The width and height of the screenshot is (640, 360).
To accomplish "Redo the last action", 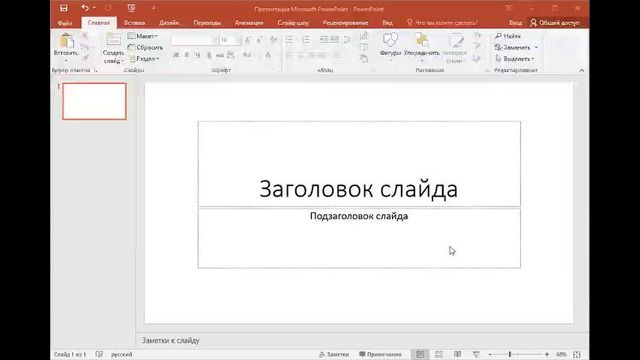I will pyautogui.click(x=108, y=8).
